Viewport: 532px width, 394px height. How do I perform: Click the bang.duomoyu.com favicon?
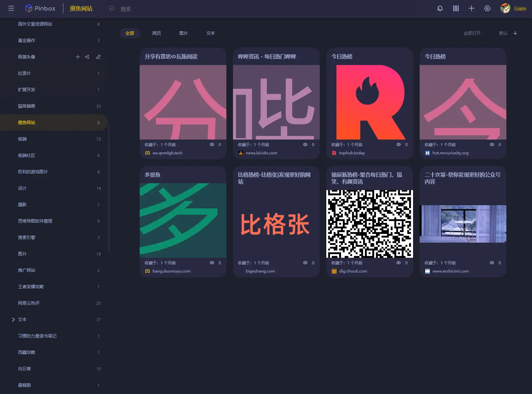click(148, 271)
